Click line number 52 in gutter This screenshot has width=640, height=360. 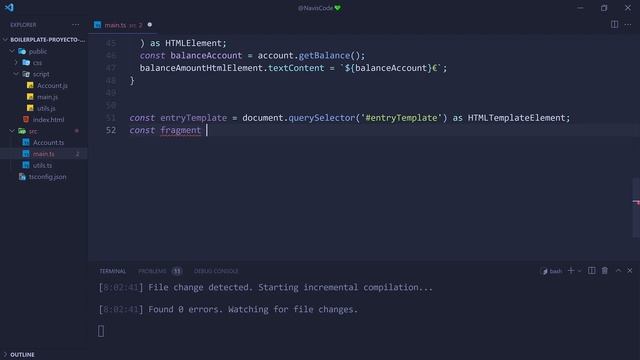point(111,130)
